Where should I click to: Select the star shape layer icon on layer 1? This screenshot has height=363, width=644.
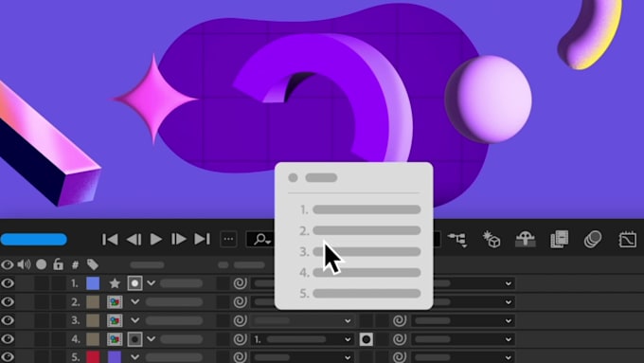[x=115, y=282]
